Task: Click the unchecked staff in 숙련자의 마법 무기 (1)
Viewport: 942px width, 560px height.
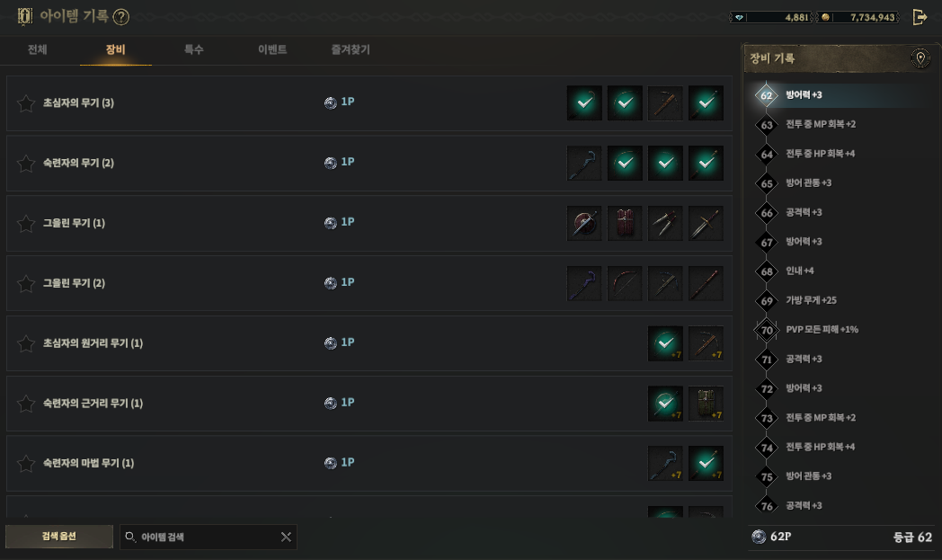Action: coord(665,464)
